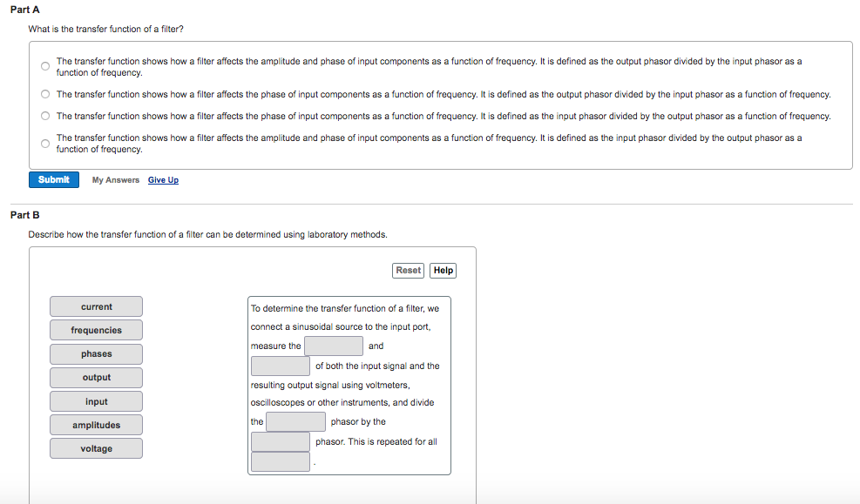Pick the 'output' word tile
This screenshot has width=860, height=504.
[96, 378]
